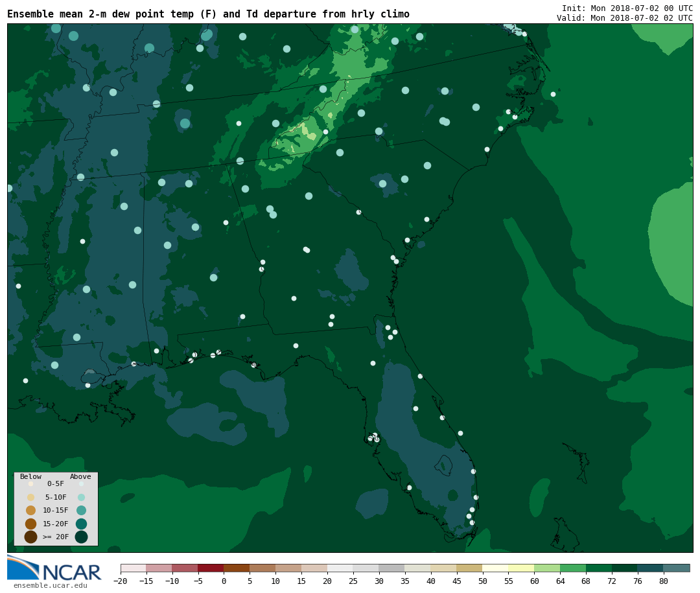Click the '68' color bar tick label
Image resolution: width=700 pixels, height=593 pixels.
pos(586,581)
